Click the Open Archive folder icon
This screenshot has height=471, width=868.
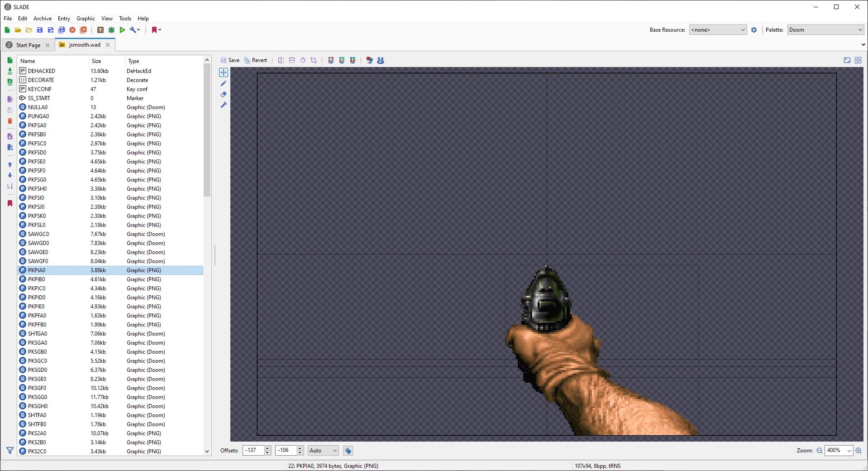18,30
